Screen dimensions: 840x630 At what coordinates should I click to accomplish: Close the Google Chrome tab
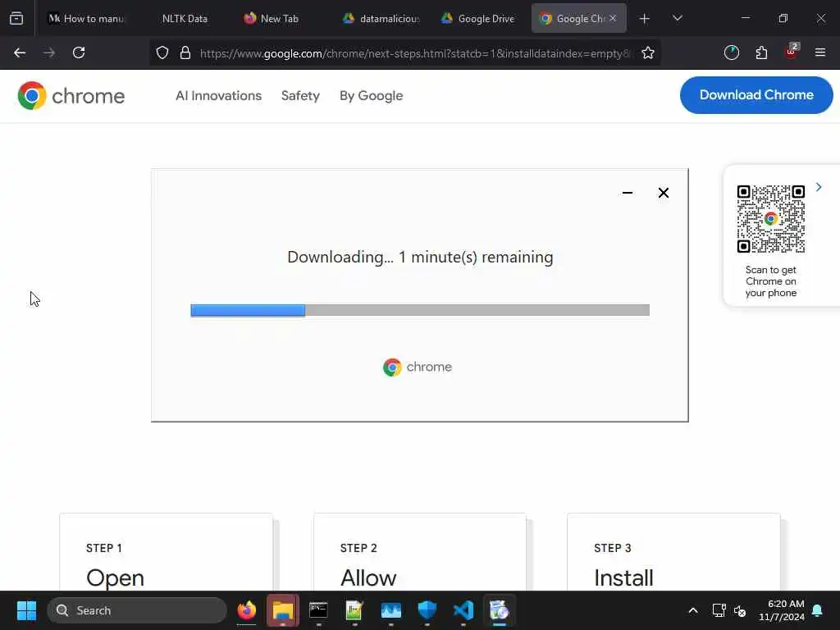click(x=613, y=18)
